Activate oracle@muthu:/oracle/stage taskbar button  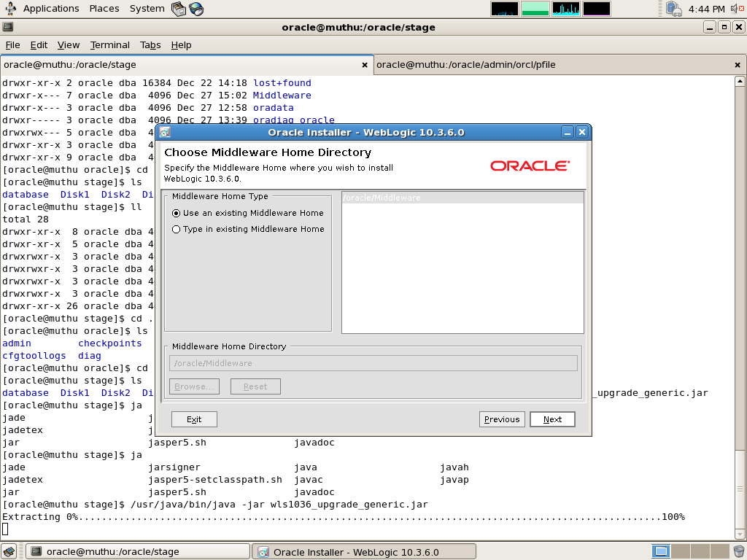click(138, 552)
